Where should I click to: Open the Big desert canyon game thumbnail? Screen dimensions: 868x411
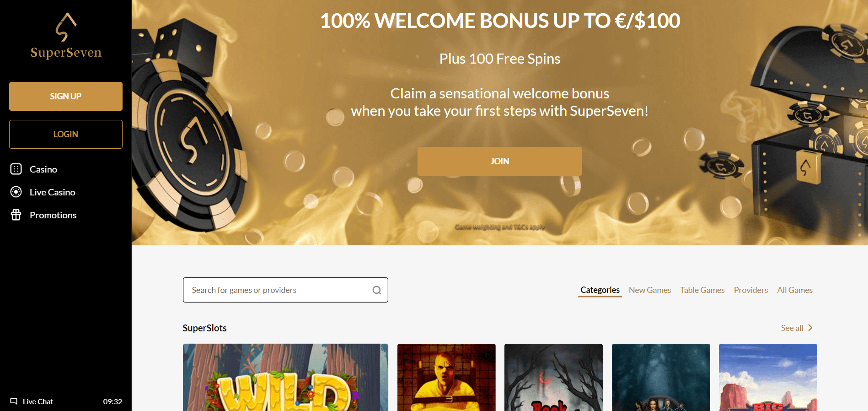click(x=768, y=378)
